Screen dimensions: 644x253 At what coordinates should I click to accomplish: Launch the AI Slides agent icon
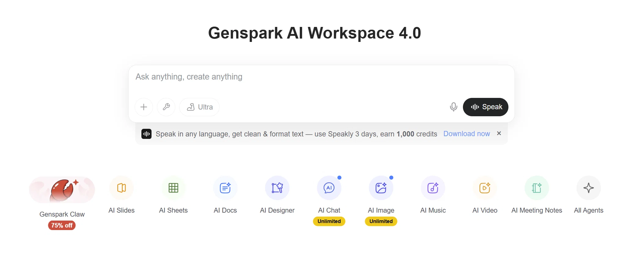pyautogui.click(x=122, y=188)
